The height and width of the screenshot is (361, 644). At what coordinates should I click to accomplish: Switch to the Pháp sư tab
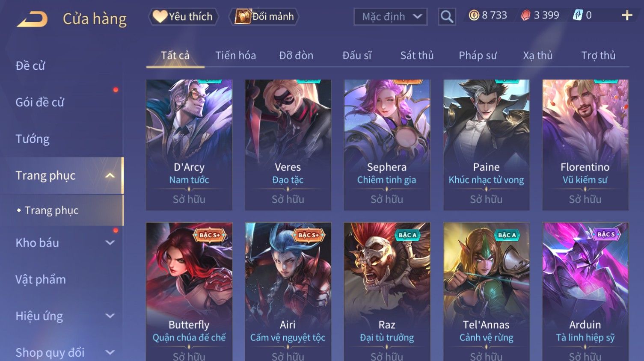(x=478, y=56)
